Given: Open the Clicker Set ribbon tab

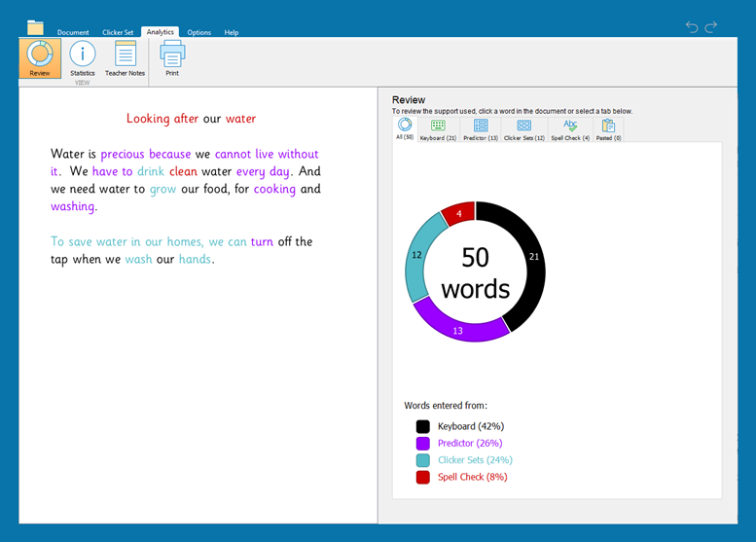Looking at the screenshot, I should pyautogui.click(x=119, y=32).
